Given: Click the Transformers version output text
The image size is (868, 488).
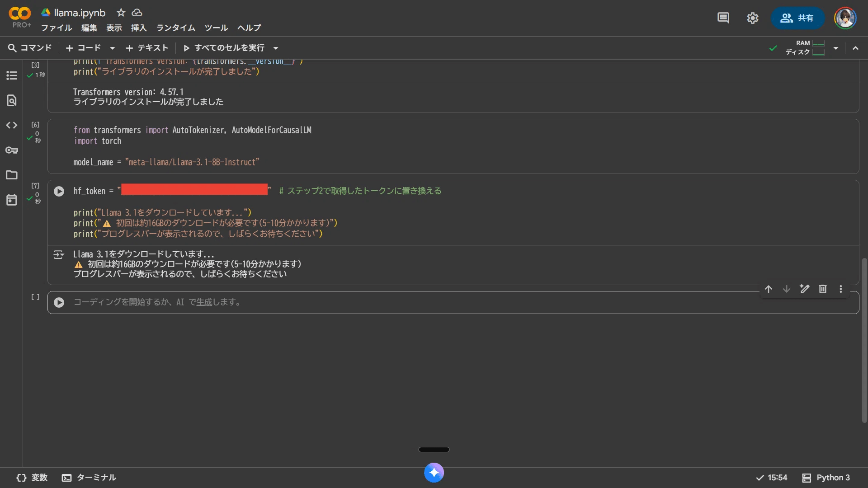Looking at the screenshot, I should coord(128,92).
